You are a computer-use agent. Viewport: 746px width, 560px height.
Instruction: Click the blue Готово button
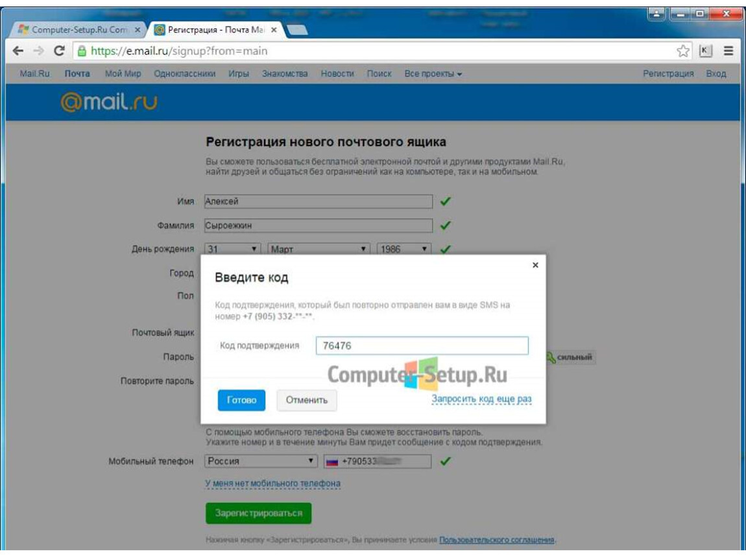coord(241,401)
